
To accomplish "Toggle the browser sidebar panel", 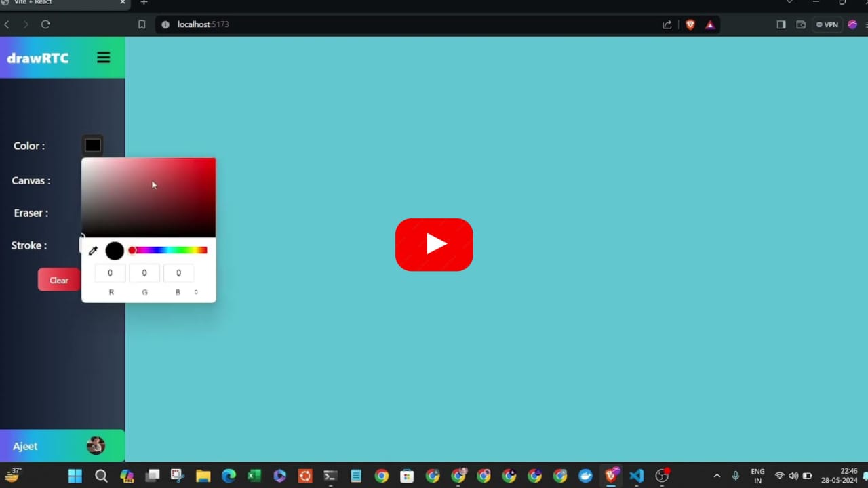I will click(x=781, y=24).
